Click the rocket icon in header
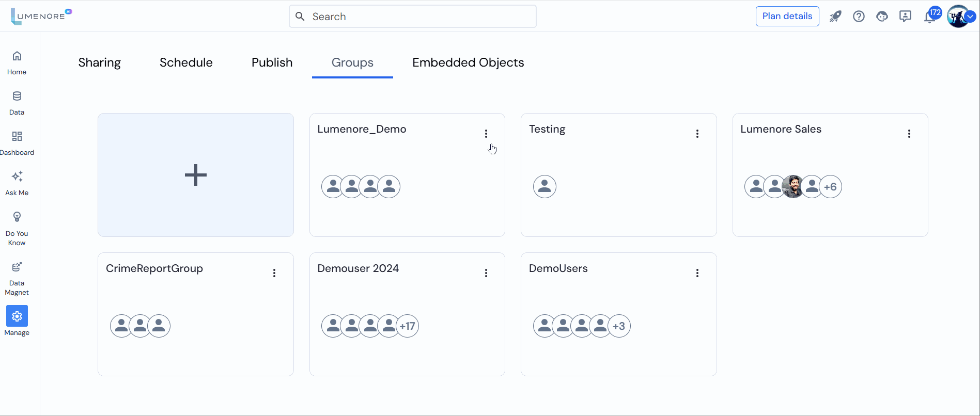The width and height of the screenshot is (980, 416). (835, 17)
